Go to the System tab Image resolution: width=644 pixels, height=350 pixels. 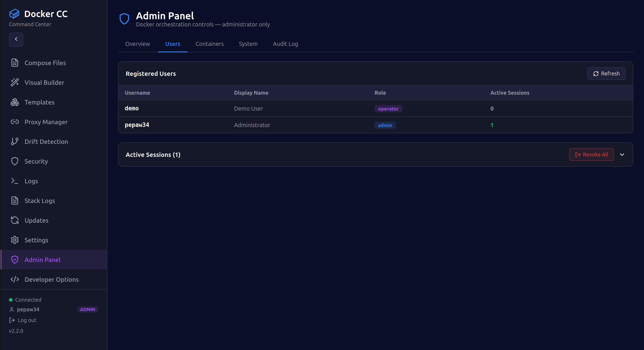coord(248,44)
